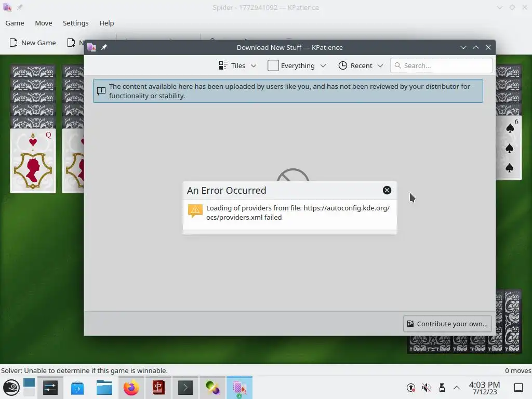
Task: Open the Konsole terminal from taskbar
Action: (x=185, y=388)
